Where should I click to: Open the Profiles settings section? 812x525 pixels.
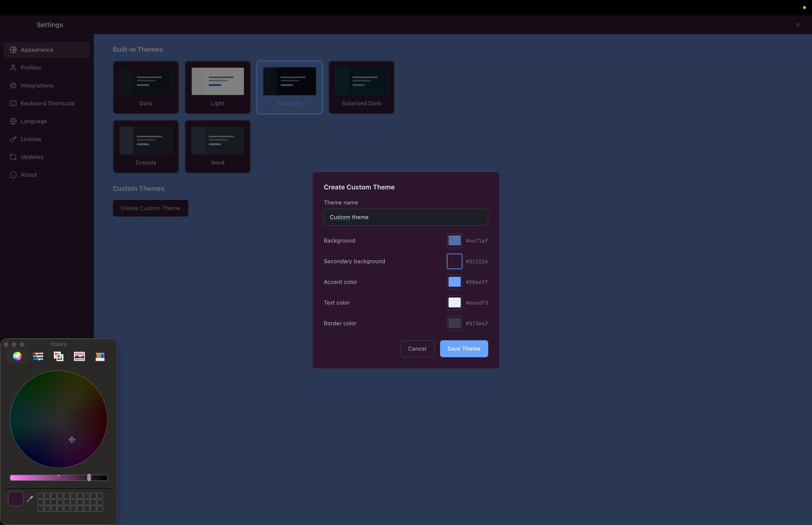pyautogui.click(x=47, y=67)
